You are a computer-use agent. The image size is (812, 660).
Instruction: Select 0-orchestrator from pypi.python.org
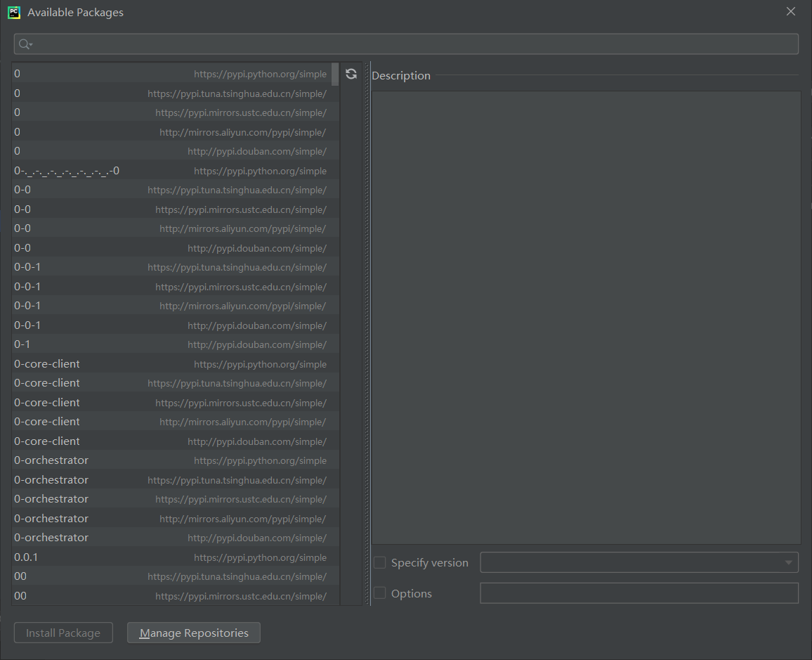pos(176,460)
